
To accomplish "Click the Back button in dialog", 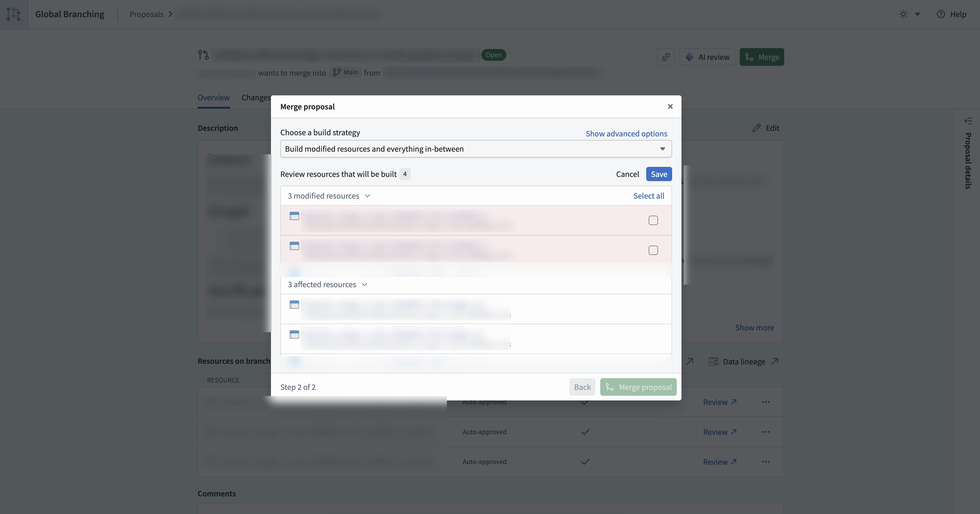I will pos(582,387).
